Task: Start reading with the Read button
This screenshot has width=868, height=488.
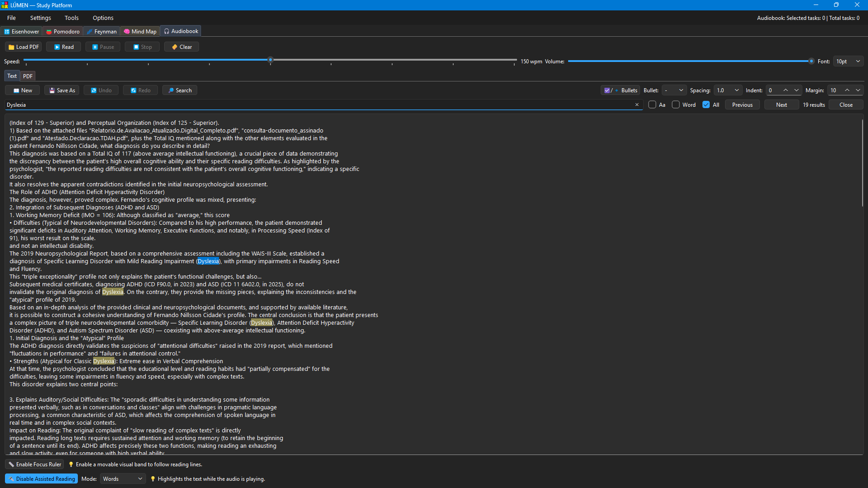Action: pyautogui.click(x=63, y=47)
